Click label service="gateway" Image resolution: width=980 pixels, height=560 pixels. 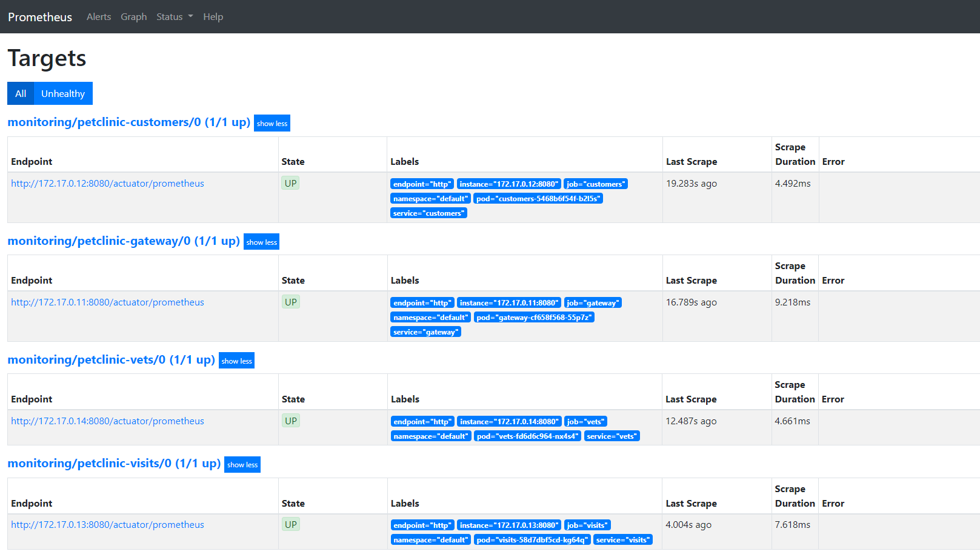point(425,332)
